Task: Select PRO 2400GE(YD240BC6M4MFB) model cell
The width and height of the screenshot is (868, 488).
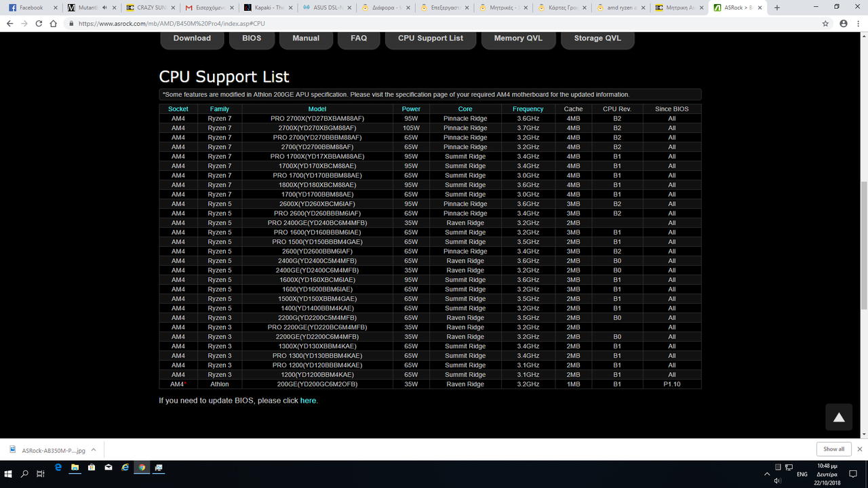Action: pyautogui.click(x=317, y=223)
